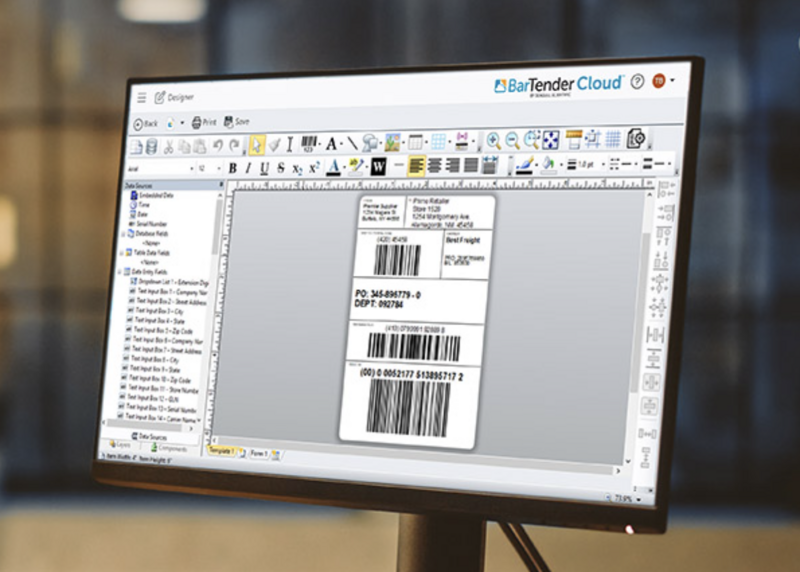The height and width of the screenshot is (572, 800).
Task: Pick the font color swatch
Action: [334, 167]
